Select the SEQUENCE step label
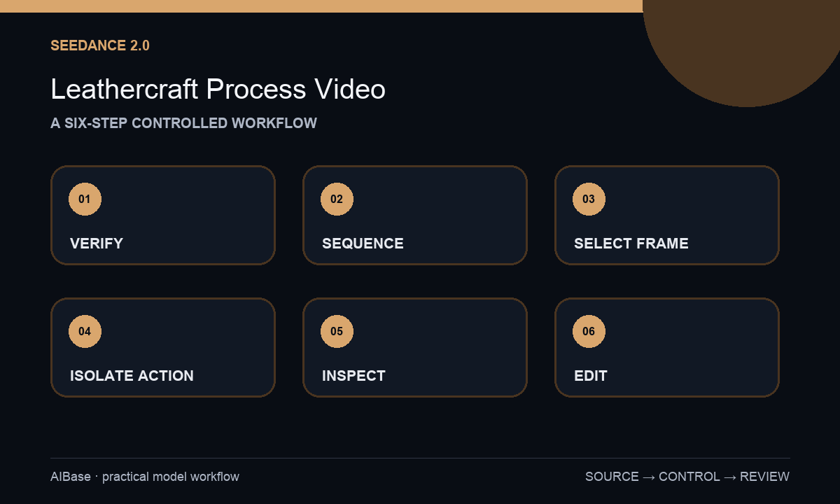Viewport: 840px width, 504px height. tap(363, 244)
